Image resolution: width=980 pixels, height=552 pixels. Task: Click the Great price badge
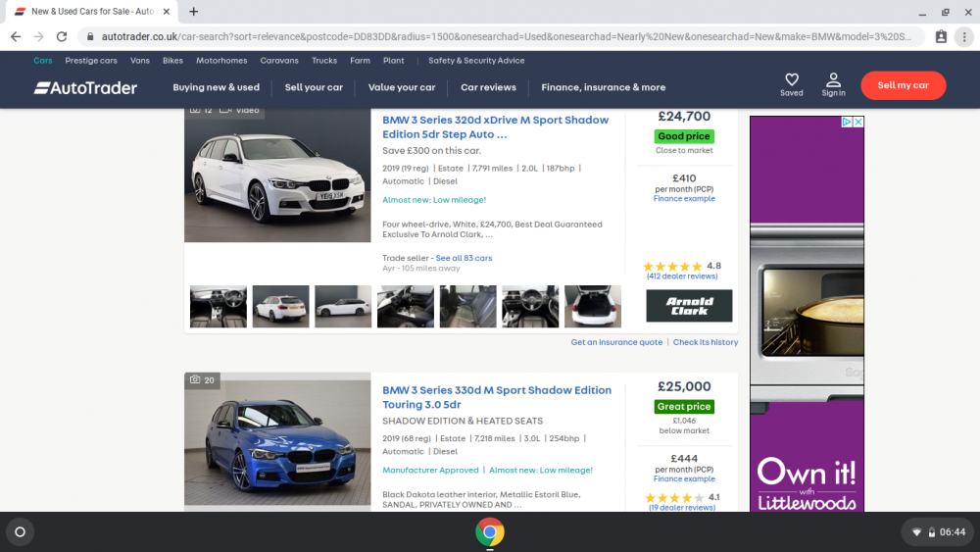(x=684, y=406)
